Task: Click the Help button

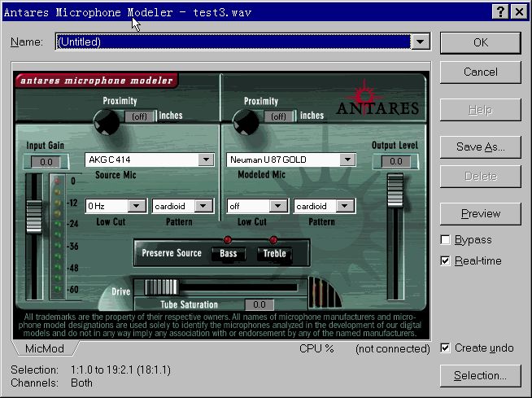Action: [481, 110]
